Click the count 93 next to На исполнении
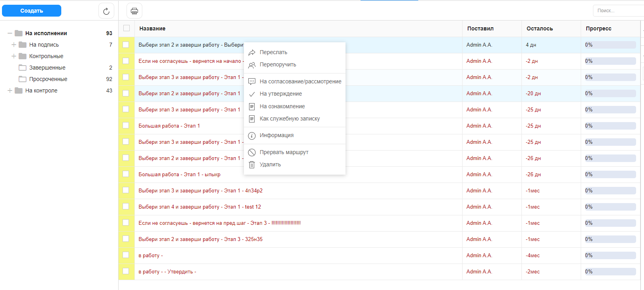Screen dimensions: 644x290 (109, 33)
